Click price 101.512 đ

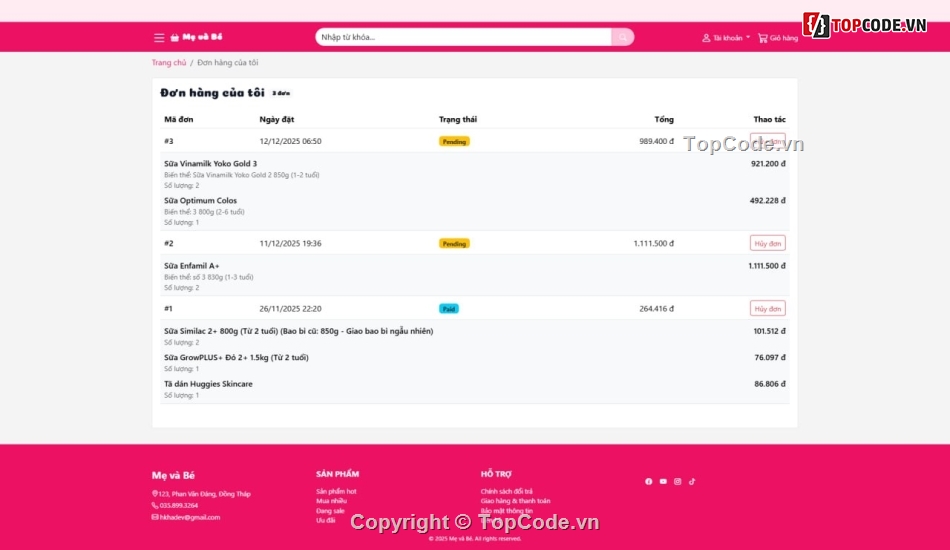(x=769, y=331)
